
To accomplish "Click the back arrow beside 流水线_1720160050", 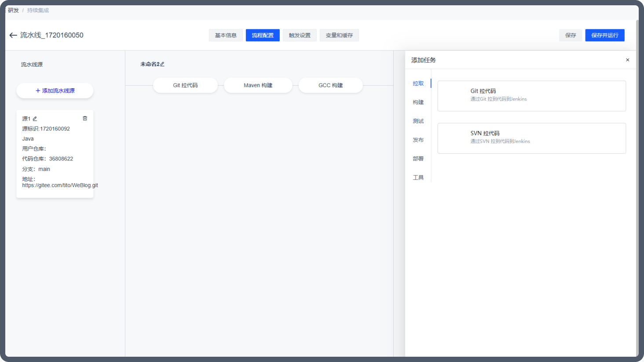I will tap(13, 35).
